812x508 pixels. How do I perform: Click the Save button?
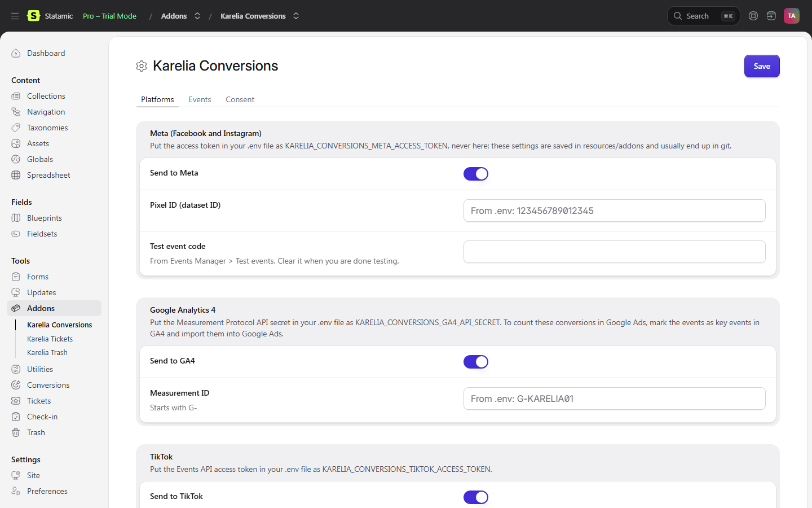[762, 66]
